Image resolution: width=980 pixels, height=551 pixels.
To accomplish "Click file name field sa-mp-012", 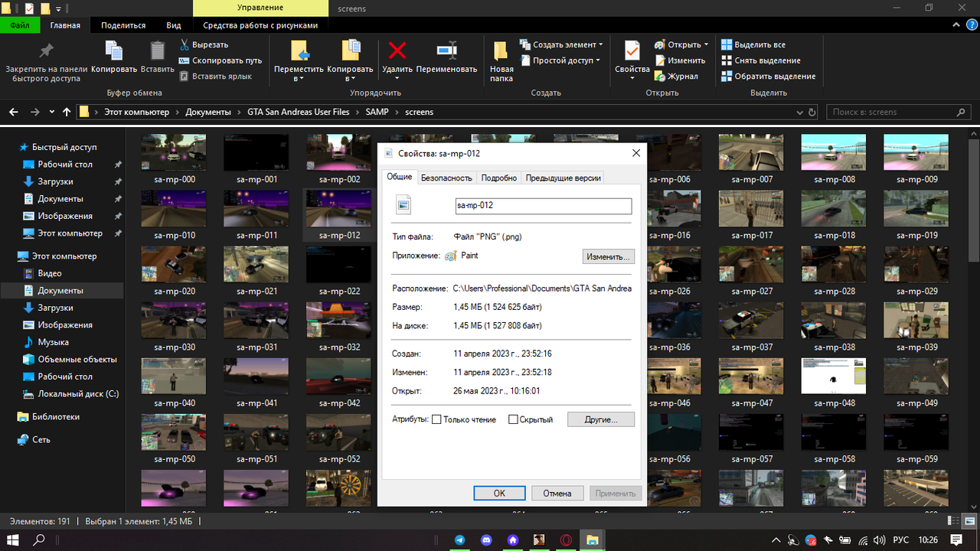I will pos(543,206).
